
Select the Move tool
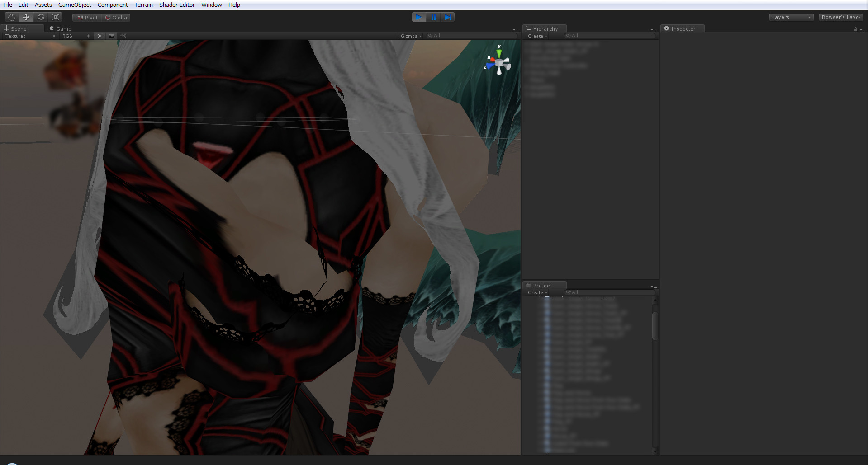click(x=26, y=17)
